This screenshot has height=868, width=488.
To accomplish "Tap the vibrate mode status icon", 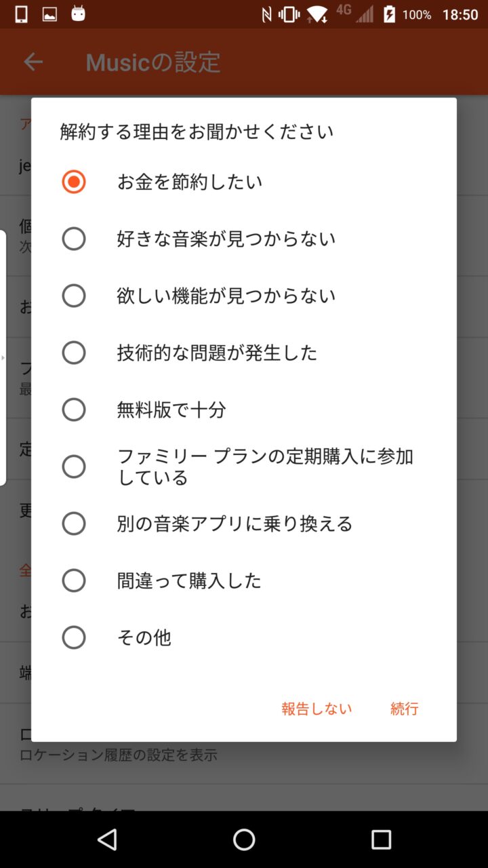I will coord(289,14).
